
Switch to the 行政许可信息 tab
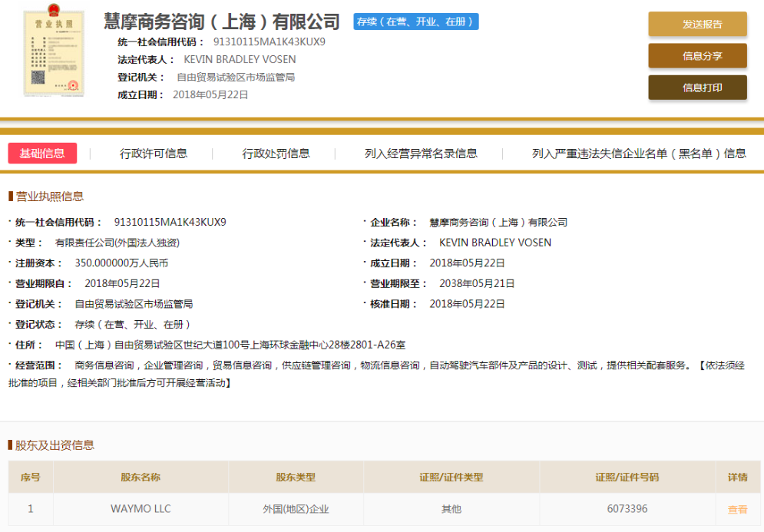tap(154, 154)
